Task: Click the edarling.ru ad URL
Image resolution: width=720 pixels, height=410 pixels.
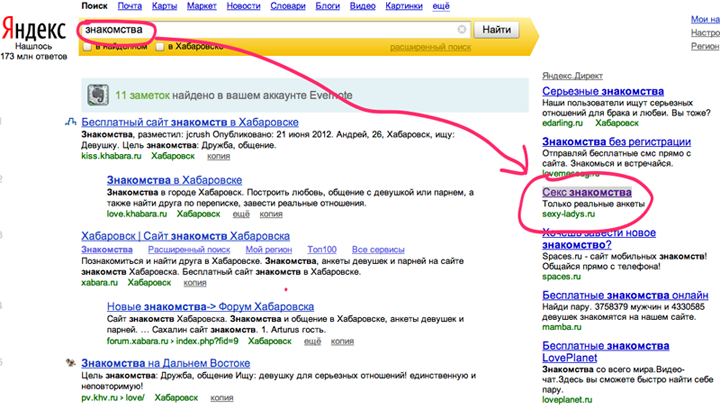Action: point(562,123)
